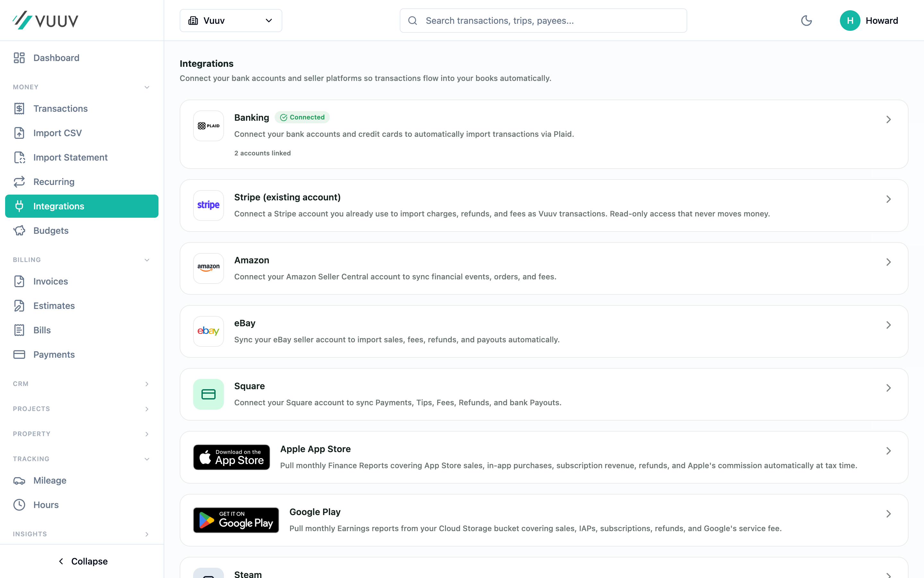Image resolution: width=924 pixels, height=578 pixels.
Task: Open Mileage tracking page
Action: [82, 480]
